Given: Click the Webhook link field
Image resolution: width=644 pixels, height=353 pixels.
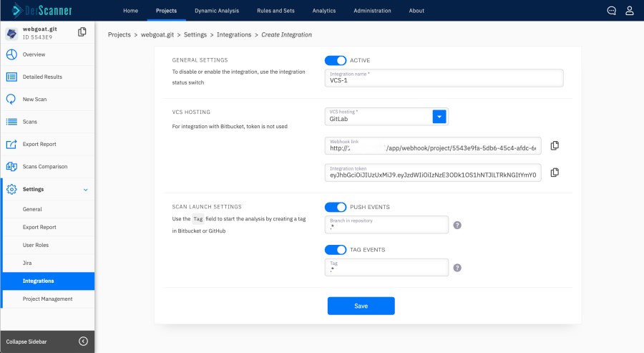Looking at the screenshot, I should click(x=433, y=146).
